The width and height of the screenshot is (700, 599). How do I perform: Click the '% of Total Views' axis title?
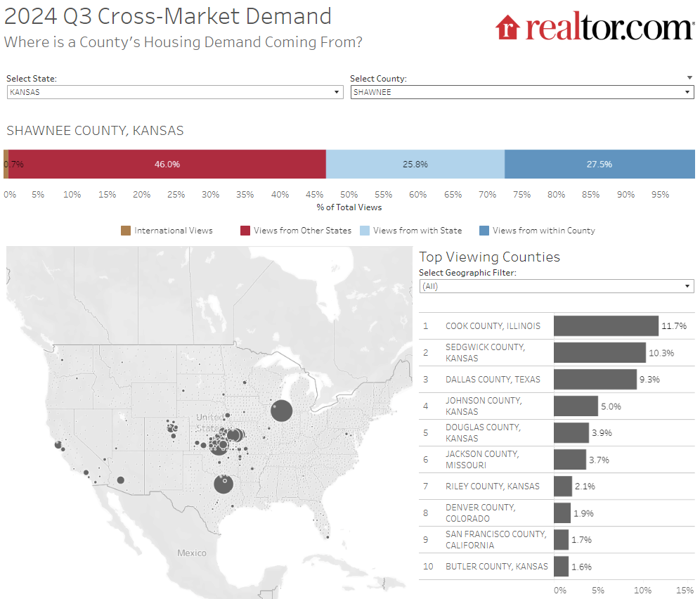(349, 207)
